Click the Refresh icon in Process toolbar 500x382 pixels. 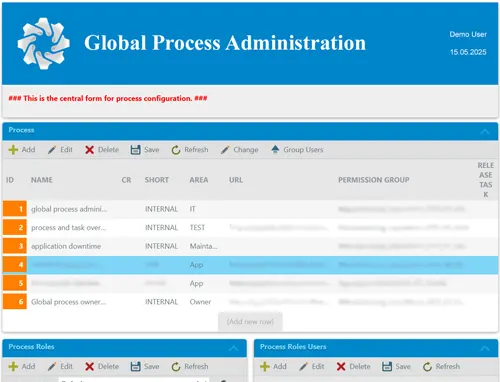(x=176, y=150)
